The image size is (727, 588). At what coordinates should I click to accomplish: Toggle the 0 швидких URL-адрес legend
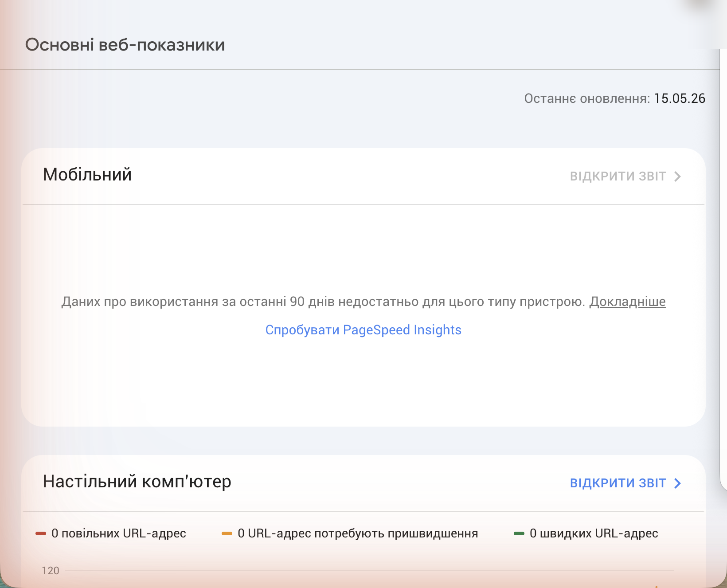586,533
